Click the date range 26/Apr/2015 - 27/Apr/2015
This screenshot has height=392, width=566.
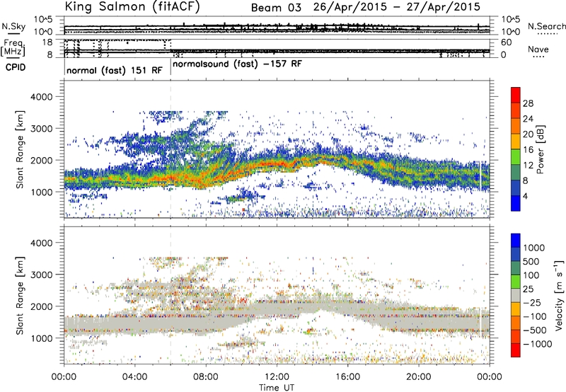(397, 7)
